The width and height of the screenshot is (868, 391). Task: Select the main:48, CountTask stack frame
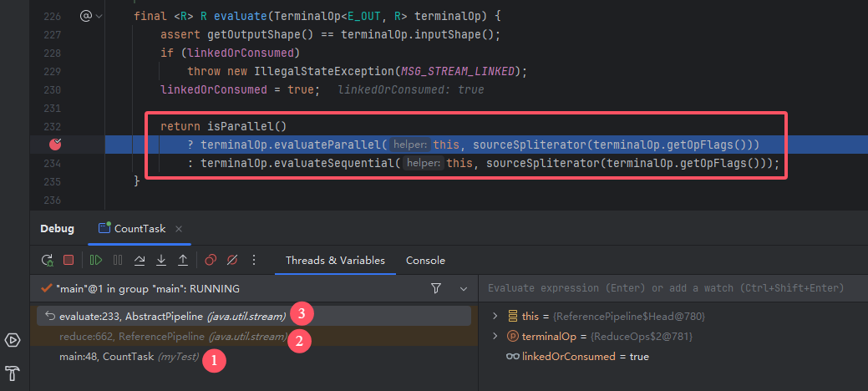click(x=106, y=357)
